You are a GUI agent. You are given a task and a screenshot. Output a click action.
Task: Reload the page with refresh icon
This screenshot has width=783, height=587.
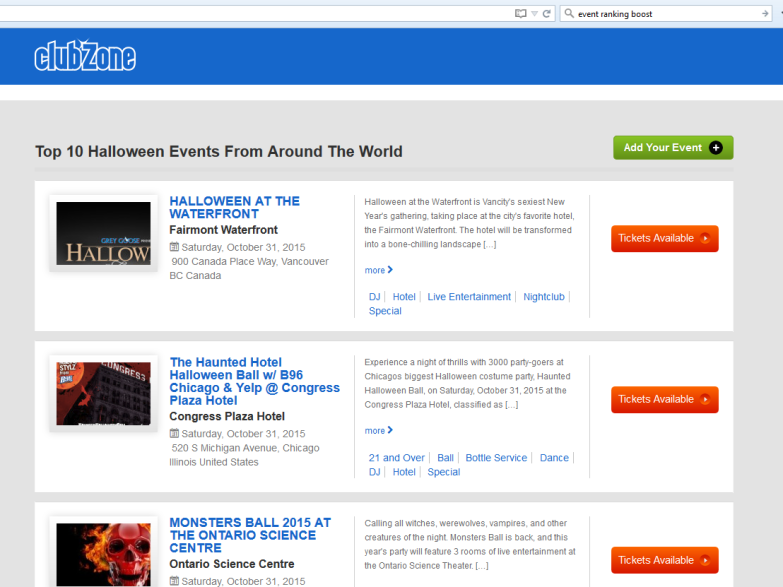(x=547, y=13)
